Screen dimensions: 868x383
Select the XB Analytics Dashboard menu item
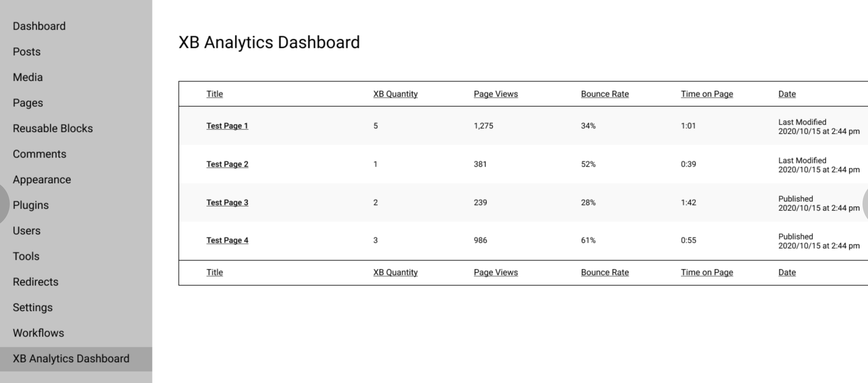(70, 358)
